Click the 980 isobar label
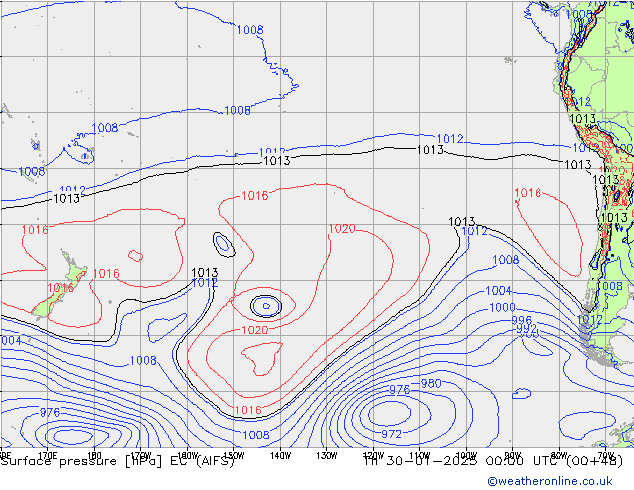634x490 pixels. pos(431,383)
